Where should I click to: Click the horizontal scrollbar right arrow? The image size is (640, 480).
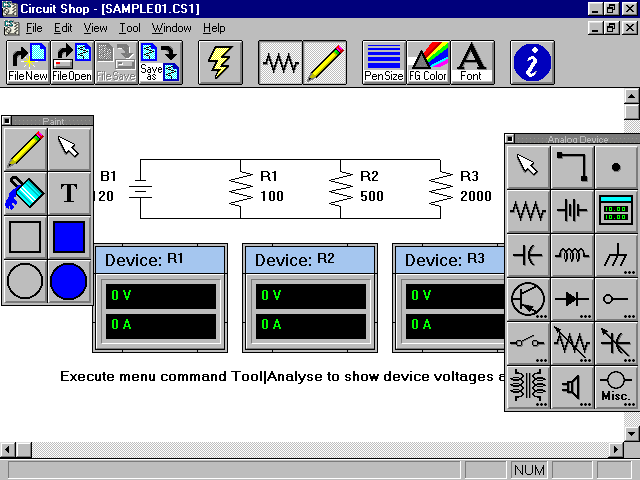point(615,451)
